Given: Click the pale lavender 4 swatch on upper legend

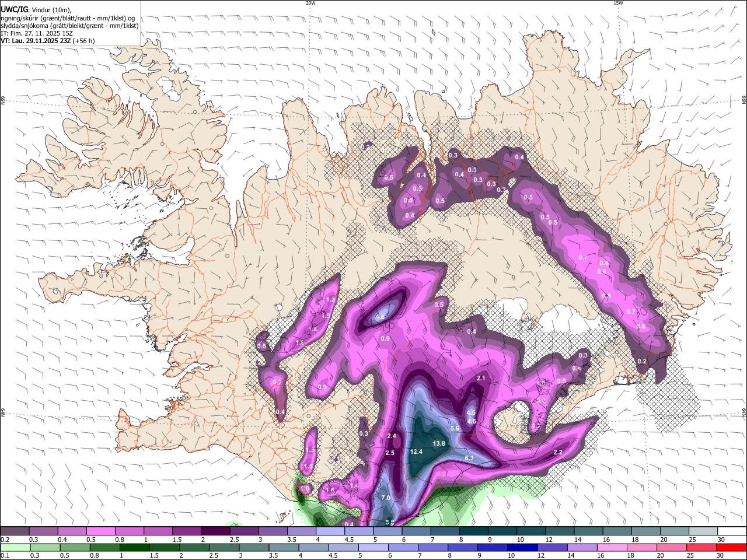Looking at the screenshot, I should (x=330, y=531).
